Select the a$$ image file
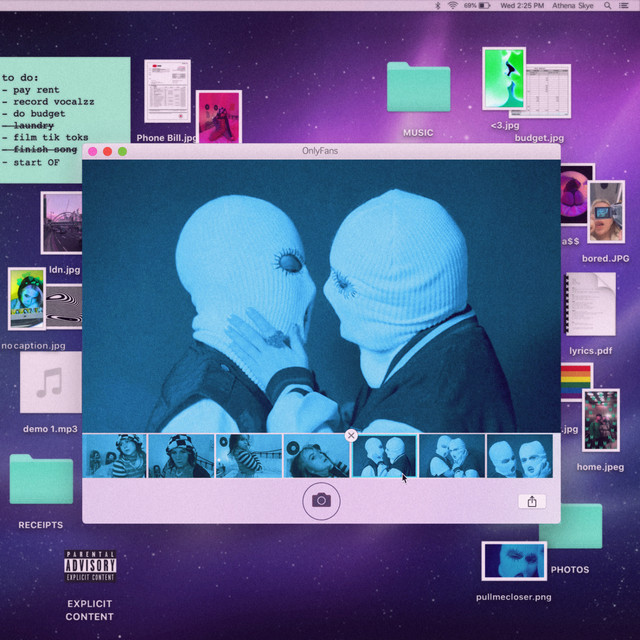This screenshot has height=640, width=640. click(x=574, y=194)
